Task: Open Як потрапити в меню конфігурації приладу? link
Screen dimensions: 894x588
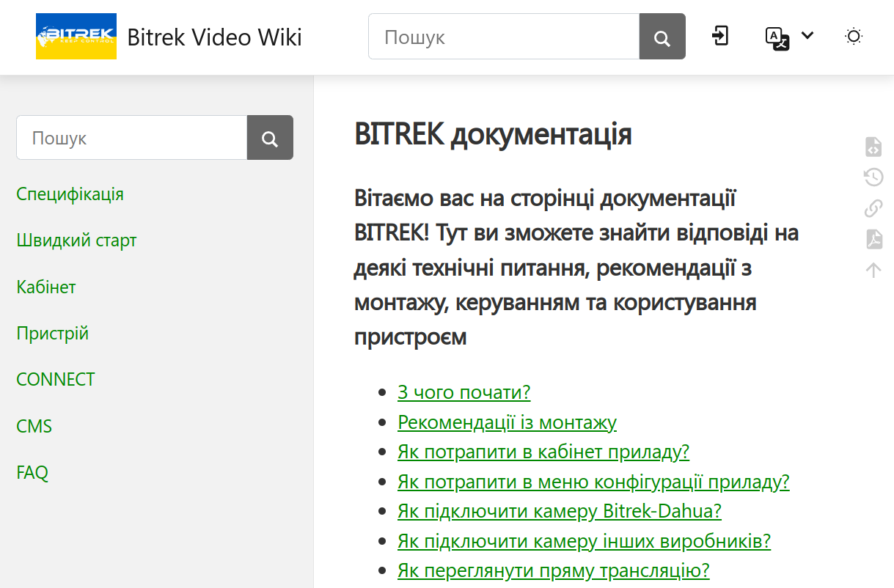Action: (593, 482)
